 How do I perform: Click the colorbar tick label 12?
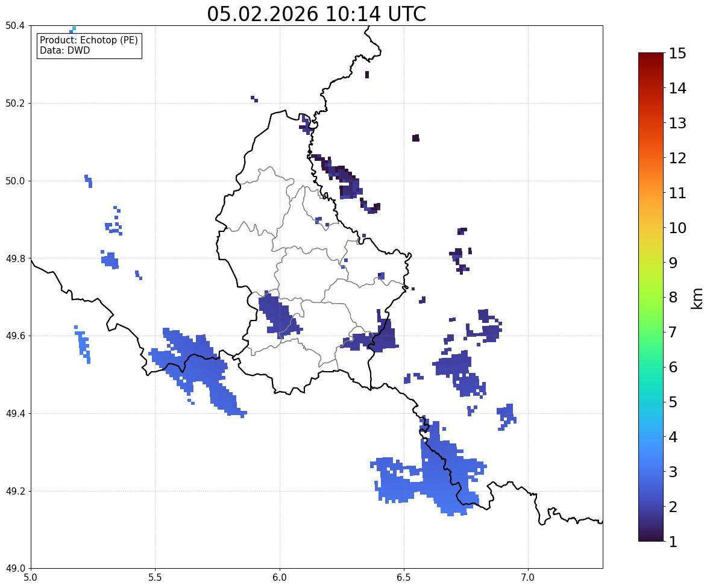(677, 158)
